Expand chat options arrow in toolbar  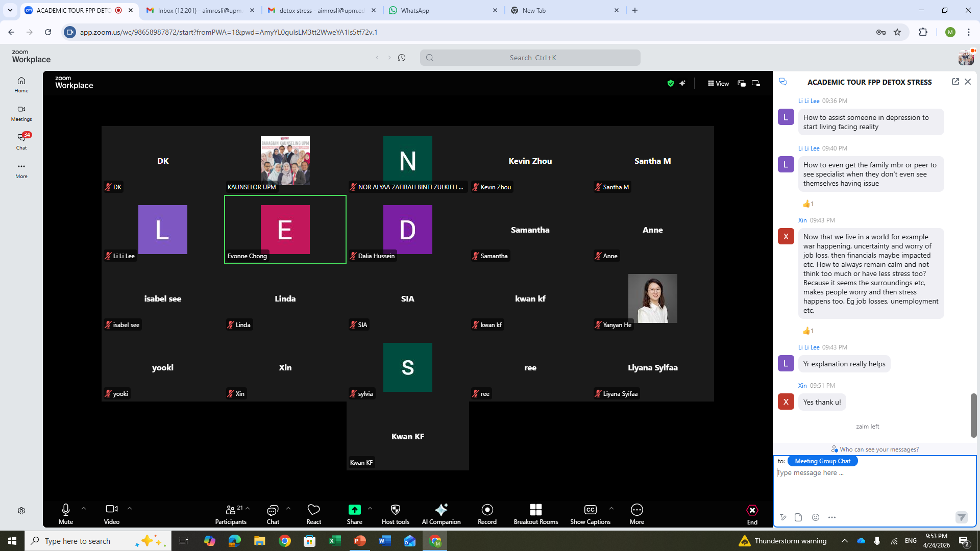point(288,509)
